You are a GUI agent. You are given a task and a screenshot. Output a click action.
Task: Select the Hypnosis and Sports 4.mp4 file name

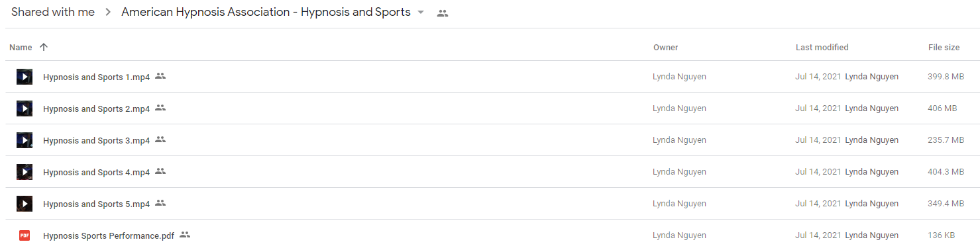click(x=97, y=172)
